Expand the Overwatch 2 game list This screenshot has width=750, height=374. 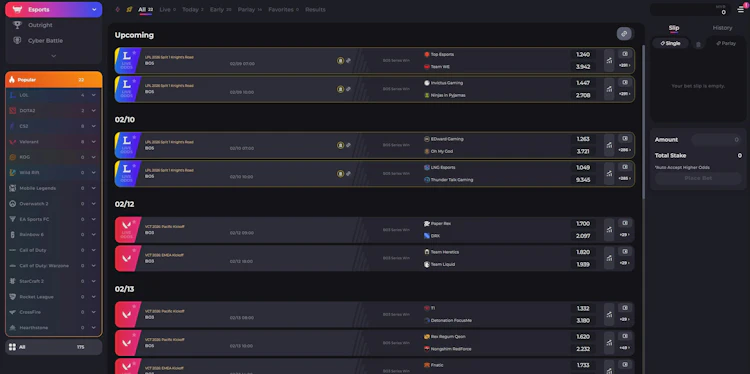pyautogui.click(x=94, y=204)
